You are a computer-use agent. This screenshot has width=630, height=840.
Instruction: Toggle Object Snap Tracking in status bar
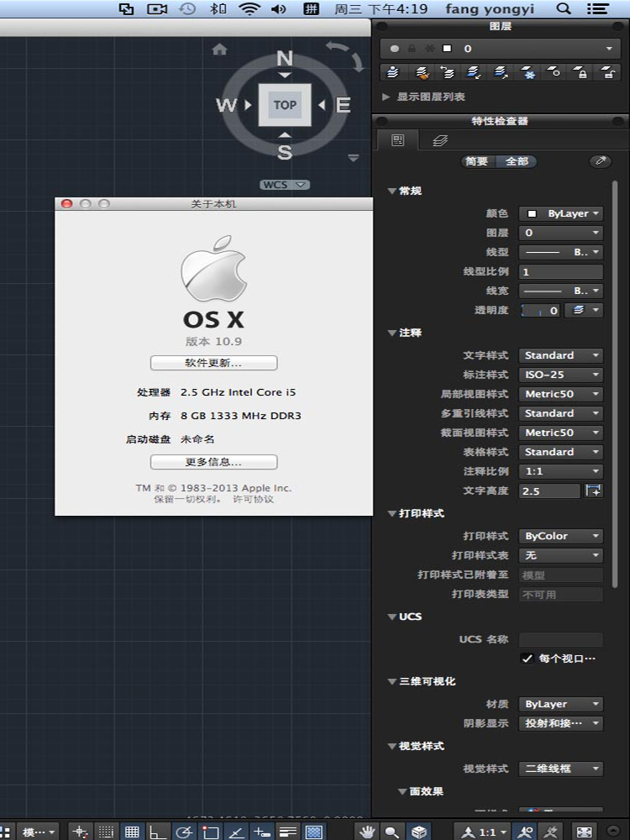pos(236,832)
